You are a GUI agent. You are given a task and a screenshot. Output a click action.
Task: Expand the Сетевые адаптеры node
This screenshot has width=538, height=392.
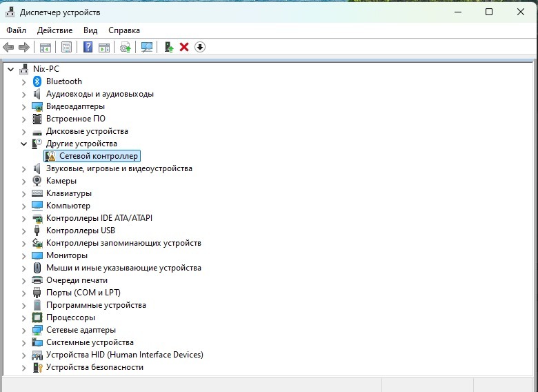[23, 330]
